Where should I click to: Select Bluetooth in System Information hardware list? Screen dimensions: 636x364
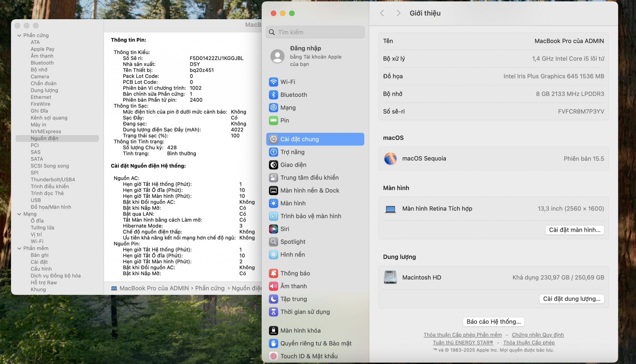coord(42,63)
